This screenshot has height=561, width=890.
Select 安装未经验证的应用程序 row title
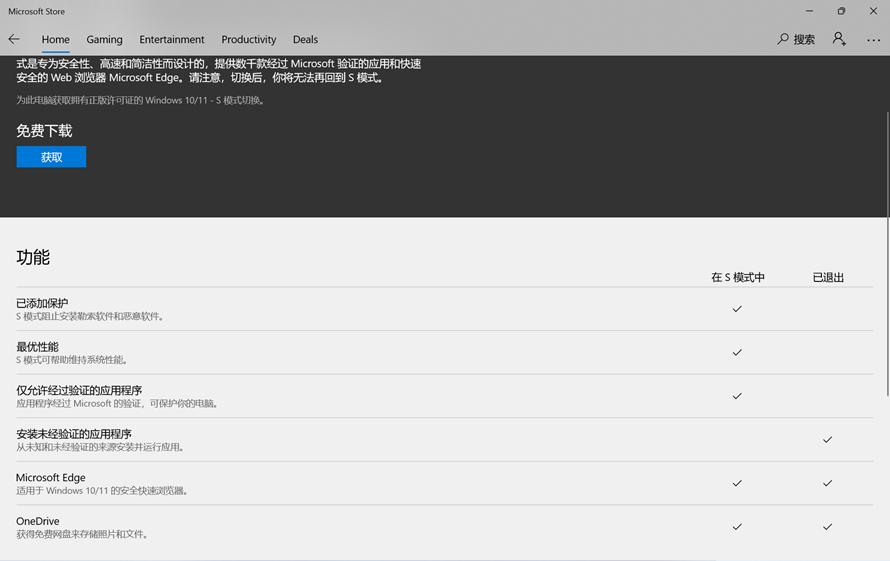click(x=74, y=434)
